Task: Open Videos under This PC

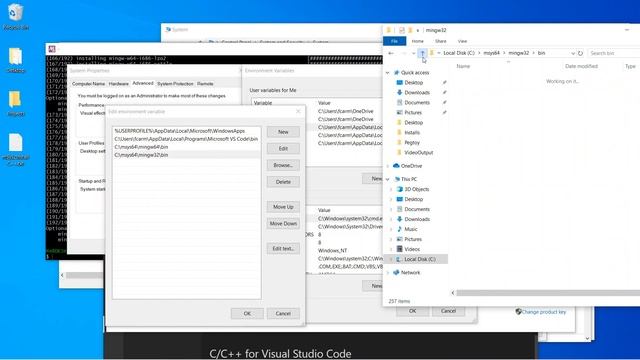Action: click(412, 249)
